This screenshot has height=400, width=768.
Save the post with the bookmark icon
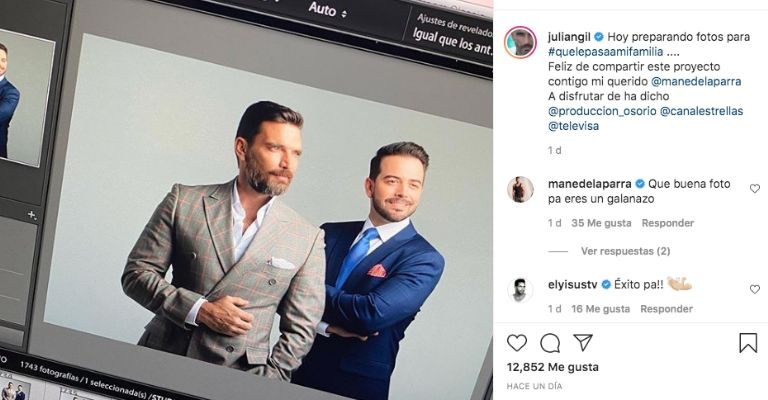tap(748, 343)
